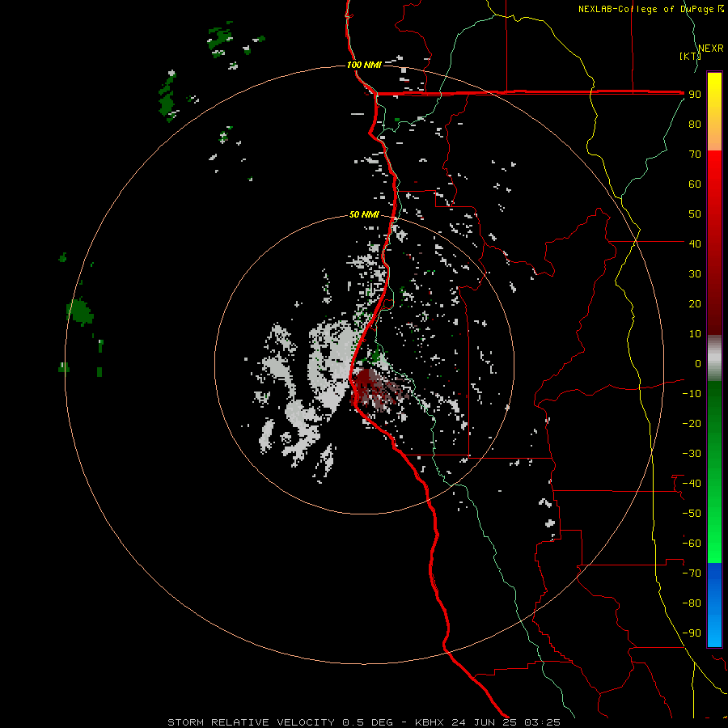Click the 50 knot scale label

click(695, 214)
